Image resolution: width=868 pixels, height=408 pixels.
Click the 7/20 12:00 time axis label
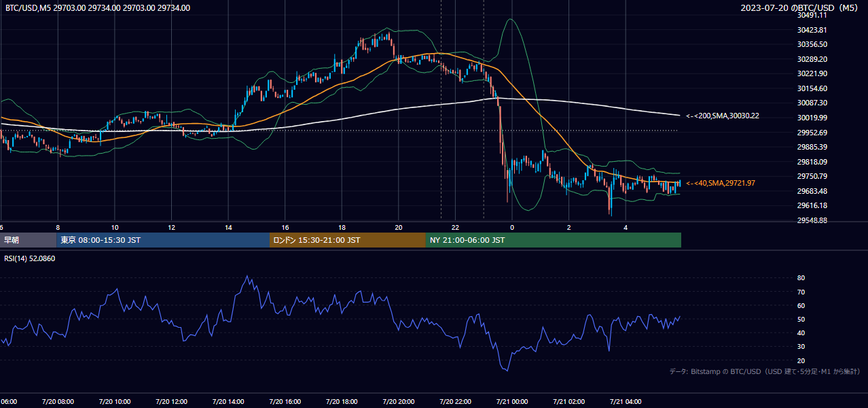point(171,401)
